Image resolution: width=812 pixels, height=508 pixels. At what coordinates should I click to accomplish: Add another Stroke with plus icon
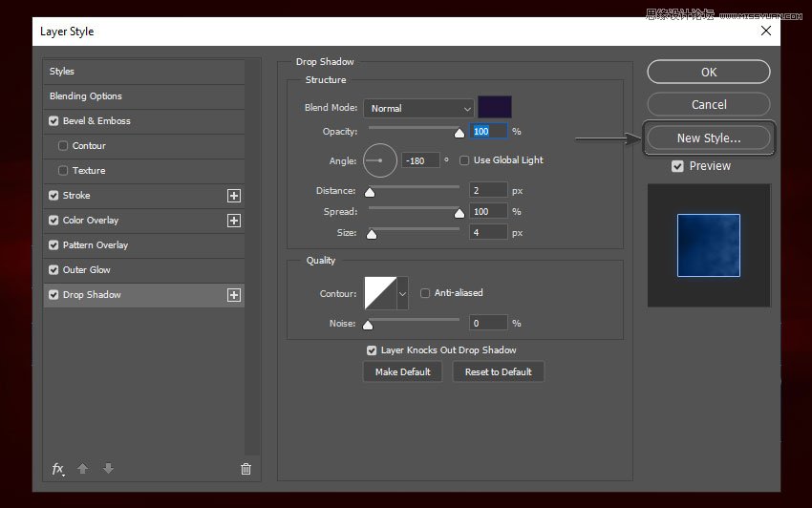233,196
